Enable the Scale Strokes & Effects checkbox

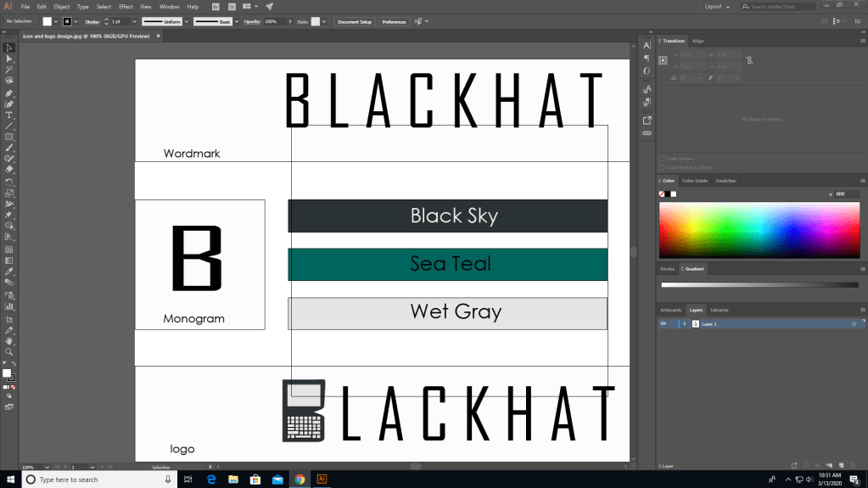(663, 167)
